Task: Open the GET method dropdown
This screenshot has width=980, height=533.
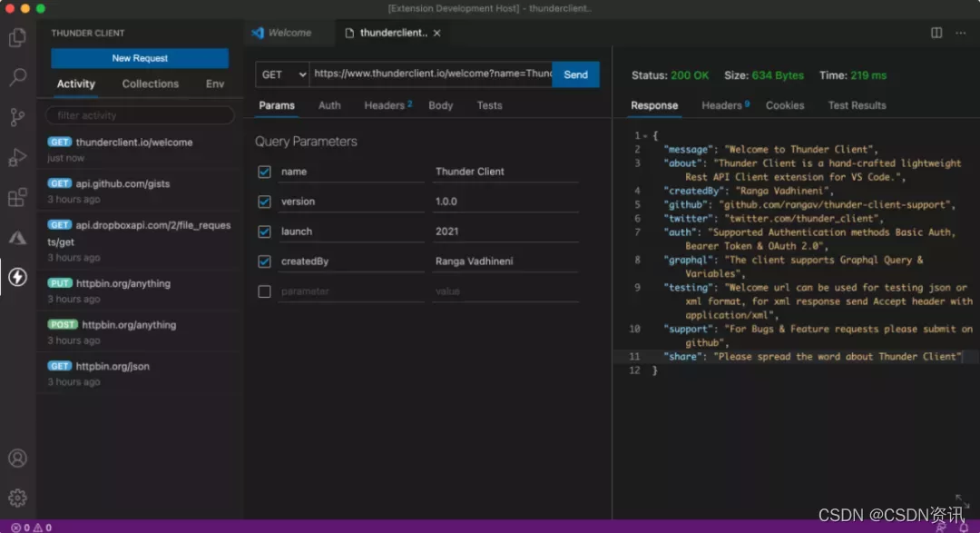Action: pos(282,74)
